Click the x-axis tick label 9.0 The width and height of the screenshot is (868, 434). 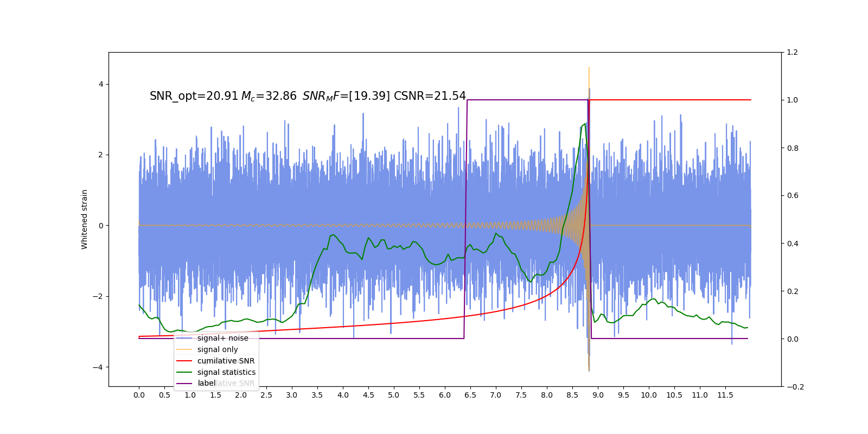click(598, 395)
